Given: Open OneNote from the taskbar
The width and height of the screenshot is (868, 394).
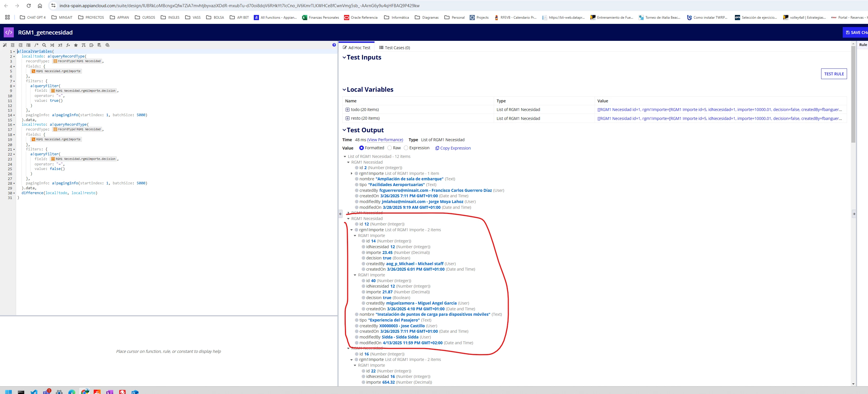Looking at the screenshot, I should pyautogui.click(x=110, y=392).
